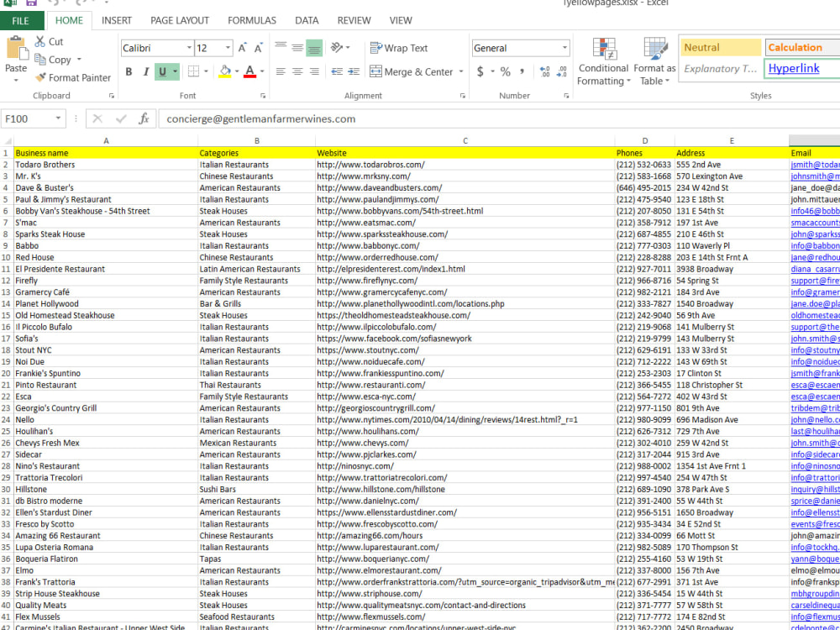This screenshot has height=630, width=840.
Task: Align text right
Action: coord(314,71)
